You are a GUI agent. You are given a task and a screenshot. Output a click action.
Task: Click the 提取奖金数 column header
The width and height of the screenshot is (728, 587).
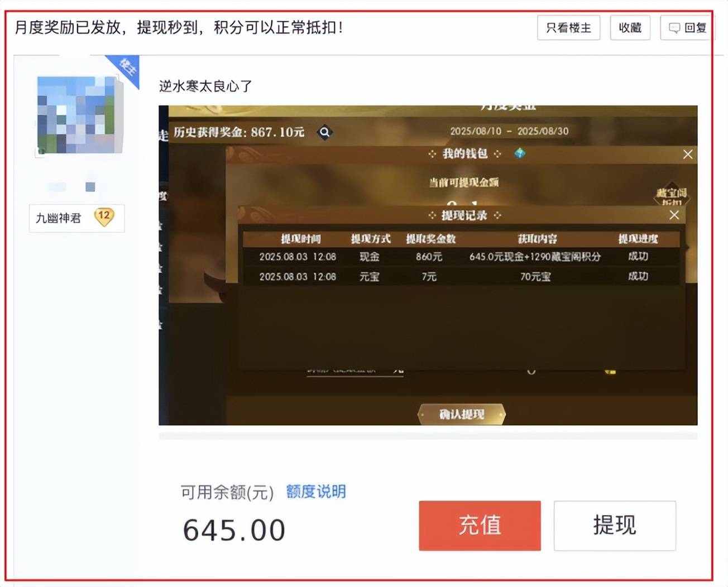[431, 239]
